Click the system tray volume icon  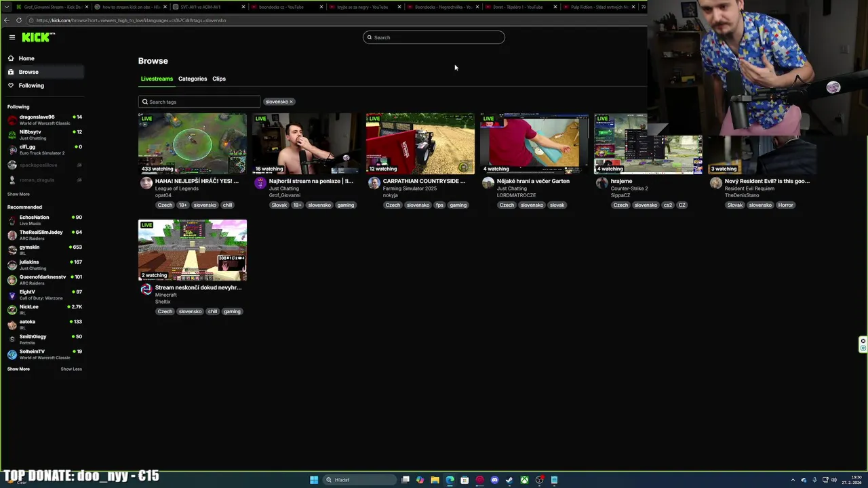833,480
